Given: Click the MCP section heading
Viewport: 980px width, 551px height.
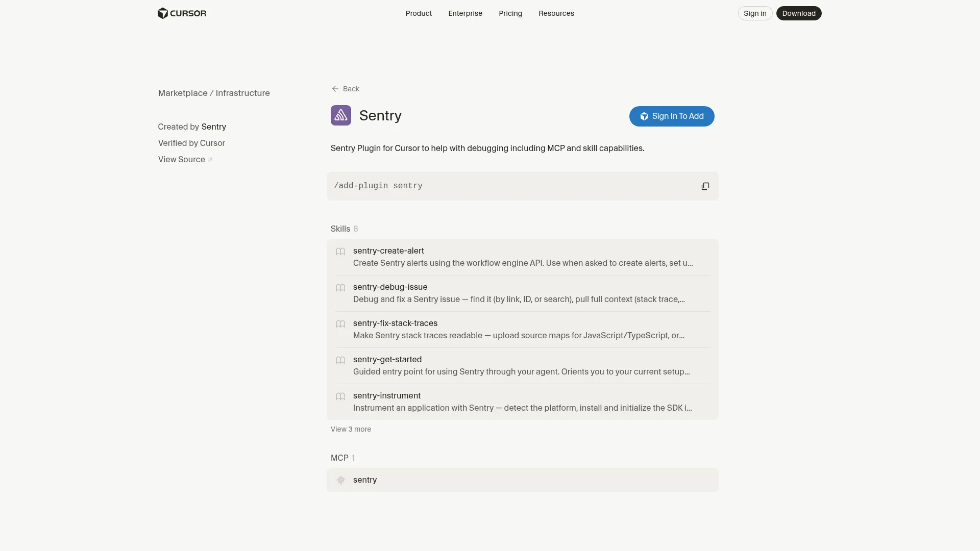Looking at the screenshot, I should point(339,458).
